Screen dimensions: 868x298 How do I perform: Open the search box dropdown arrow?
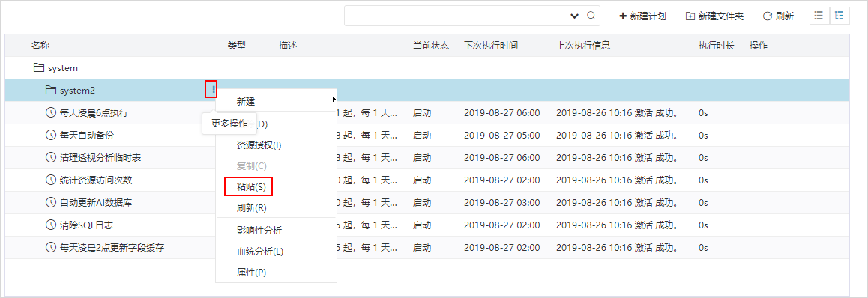click(575, 16)
